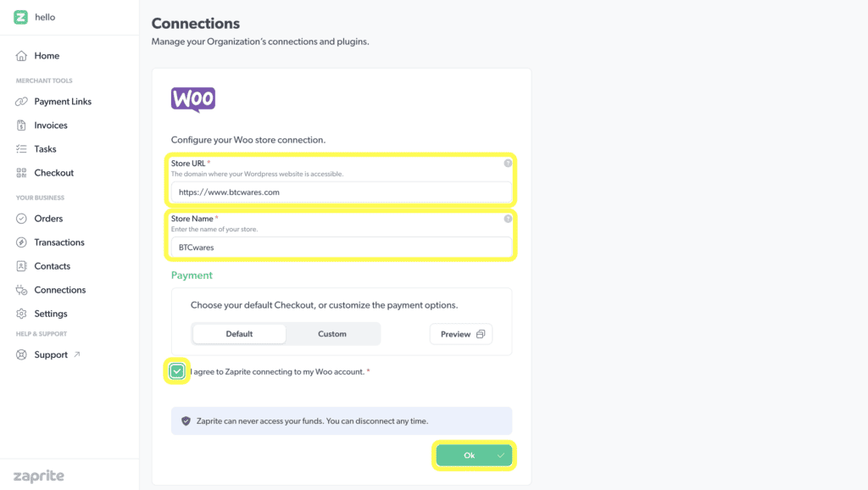Click the Settings gear icon
This screenshot has height=490, width=868.
(22, 314)
